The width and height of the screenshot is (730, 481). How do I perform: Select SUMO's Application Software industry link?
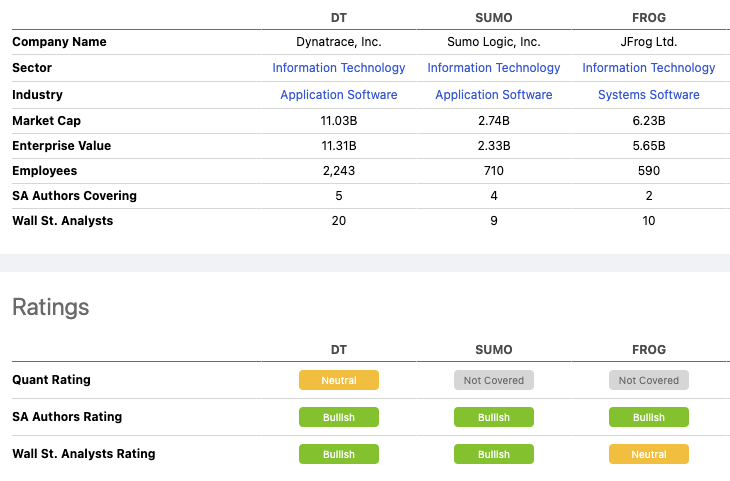(494, 95)
